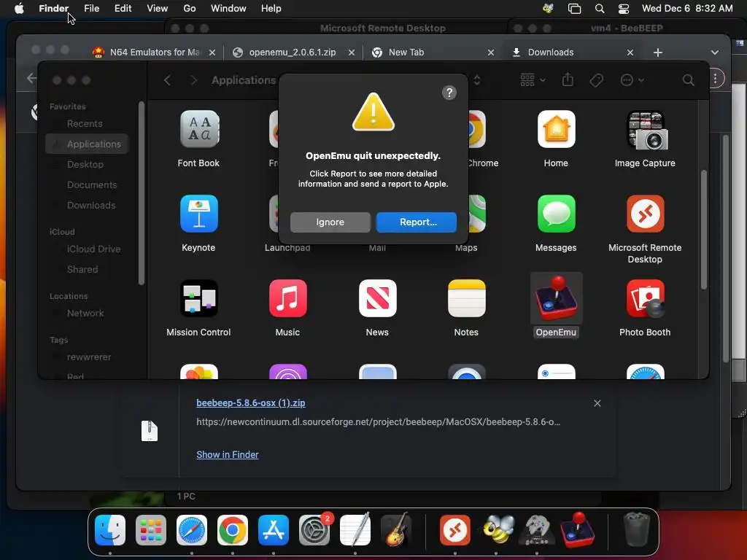
Task: Select Applications in Finder sidebar
Action: [88, 144]
